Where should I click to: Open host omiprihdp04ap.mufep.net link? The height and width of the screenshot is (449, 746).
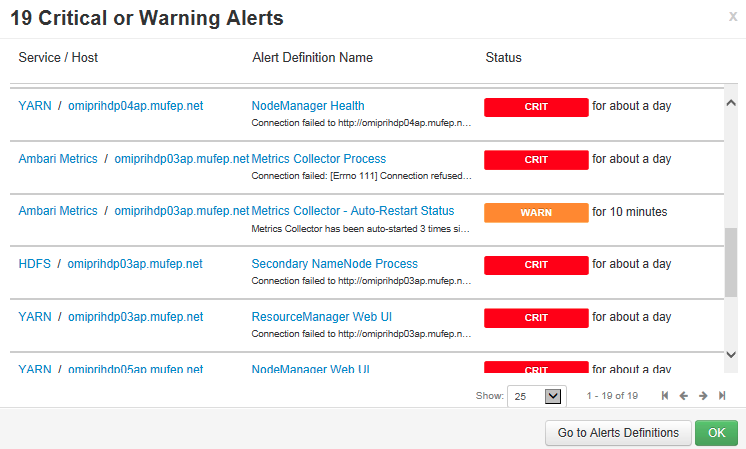coord(135,106)
